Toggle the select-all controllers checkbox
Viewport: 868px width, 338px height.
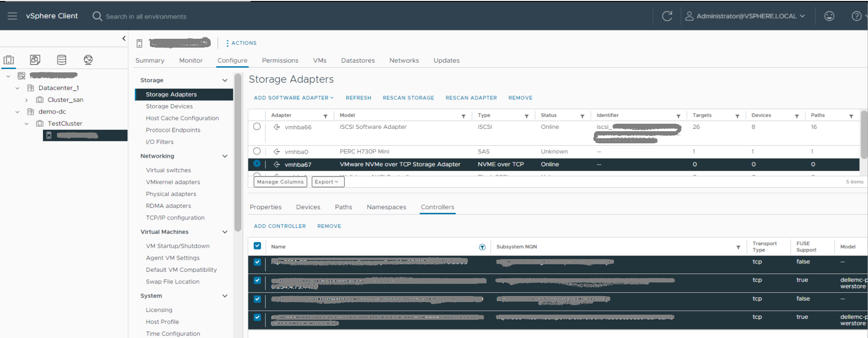click(257, 246)
